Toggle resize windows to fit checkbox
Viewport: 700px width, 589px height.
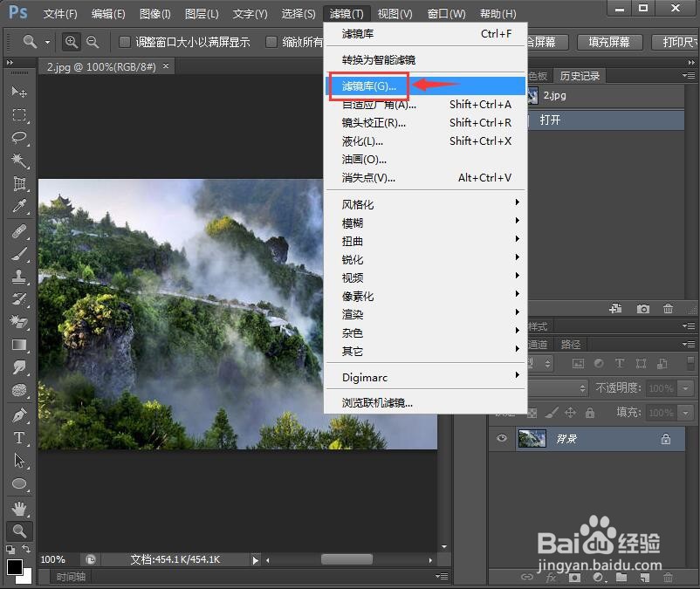point(125,43)
